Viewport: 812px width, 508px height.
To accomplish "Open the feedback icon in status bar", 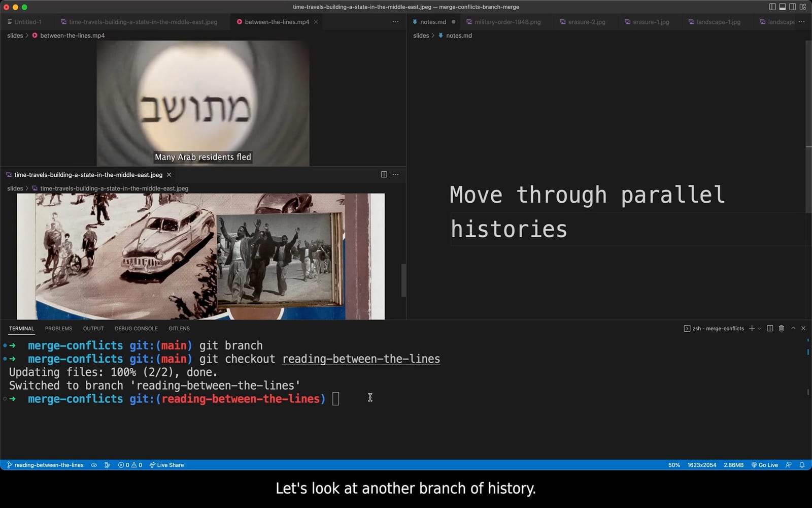I will pos(789,465).
